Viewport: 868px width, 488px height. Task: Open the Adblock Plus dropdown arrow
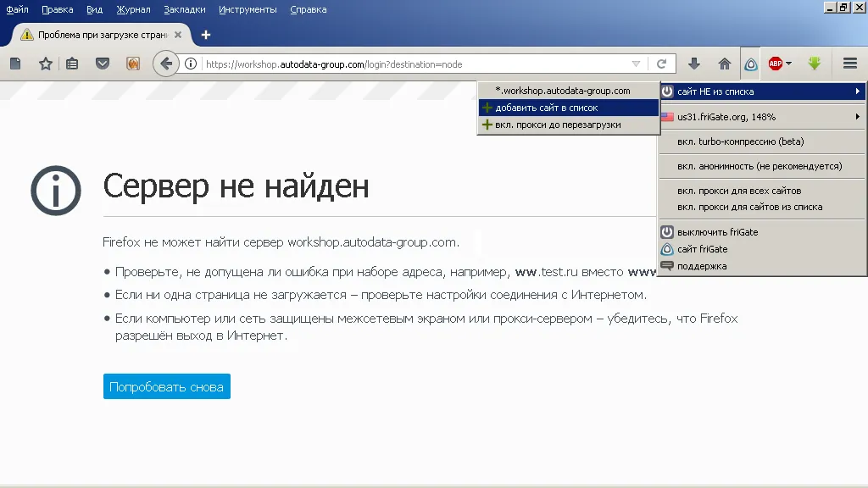coord(789,64)
